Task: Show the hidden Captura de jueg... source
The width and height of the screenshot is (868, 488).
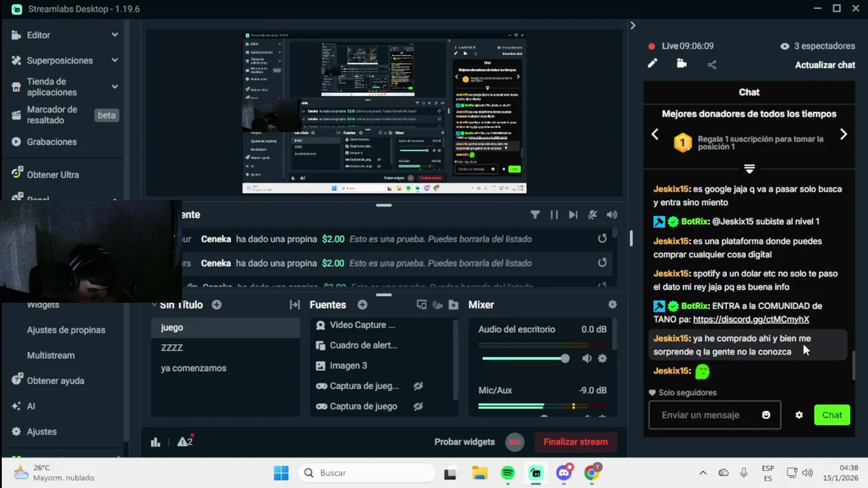Action: 418,386
